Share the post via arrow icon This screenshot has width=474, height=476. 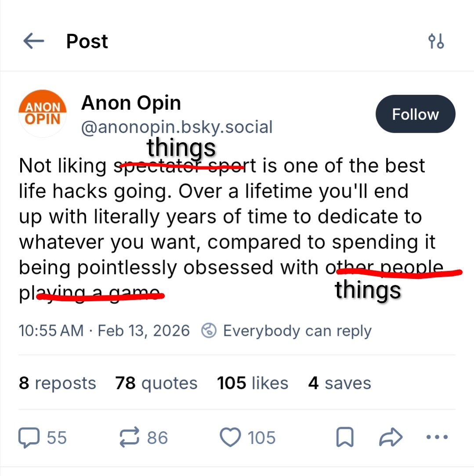391,437
